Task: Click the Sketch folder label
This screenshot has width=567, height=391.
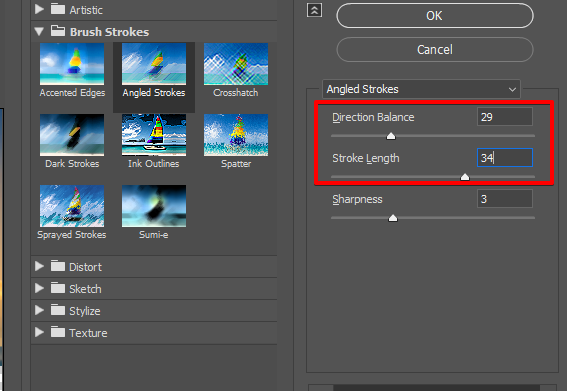Action: pyautogui.click(x=85, y=289)
